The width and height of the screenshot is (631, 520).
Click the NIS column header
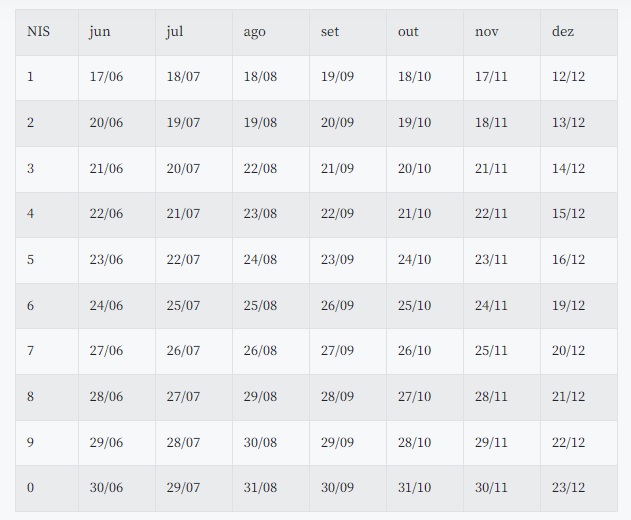[38, 32]
